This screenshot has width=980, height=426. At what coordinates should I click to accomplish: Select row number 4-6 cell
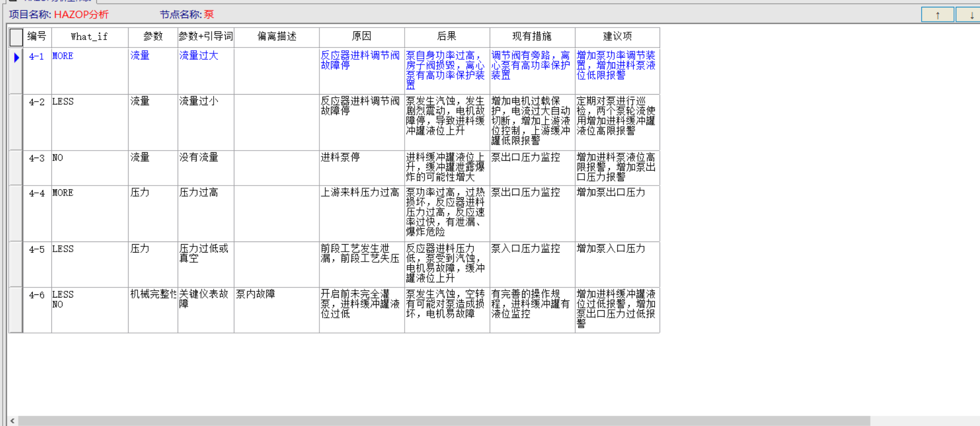click(37, 310)
